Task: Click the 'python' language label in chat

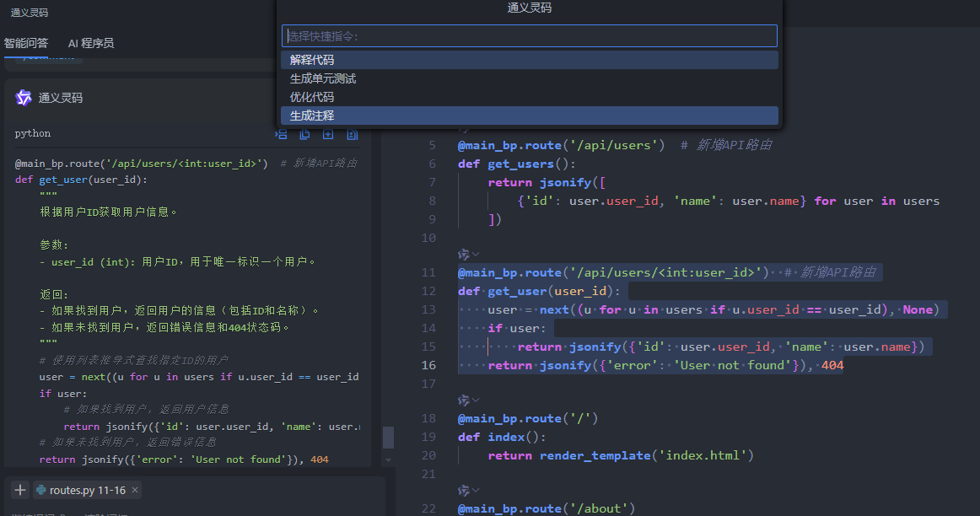Action: [x=33, y=134]
